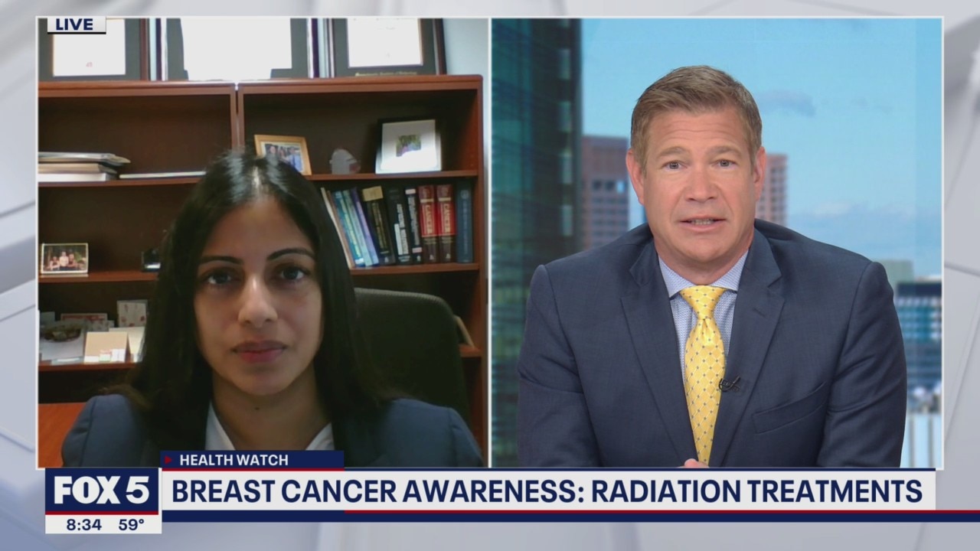The image size is (980, 551).
Task: Click the small framed photo on the middle shelf
Action: pos(283,154)
